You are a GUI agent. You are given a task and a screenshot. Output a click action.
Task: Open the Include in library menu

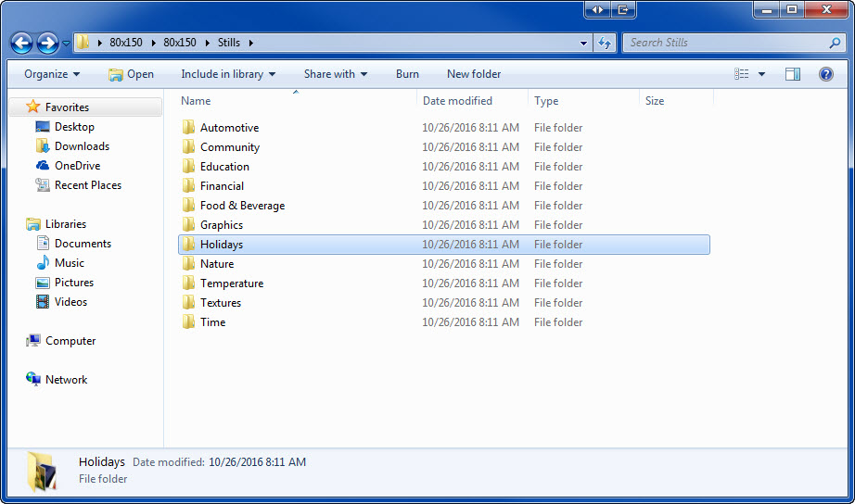[228, 74]
